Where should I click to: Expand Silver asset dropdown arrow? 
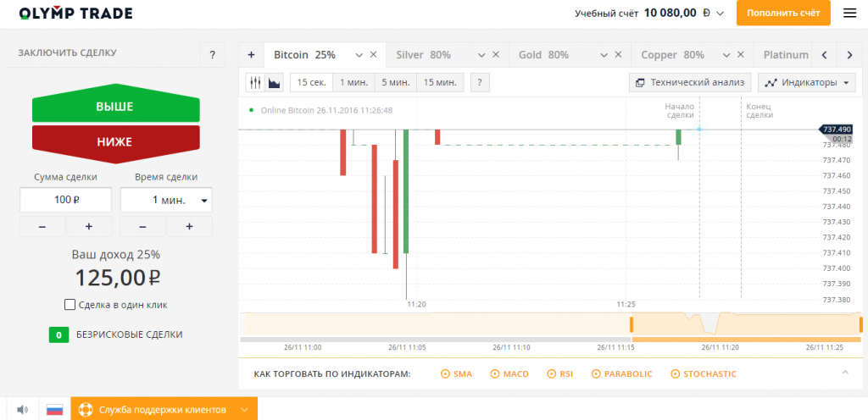481,55
